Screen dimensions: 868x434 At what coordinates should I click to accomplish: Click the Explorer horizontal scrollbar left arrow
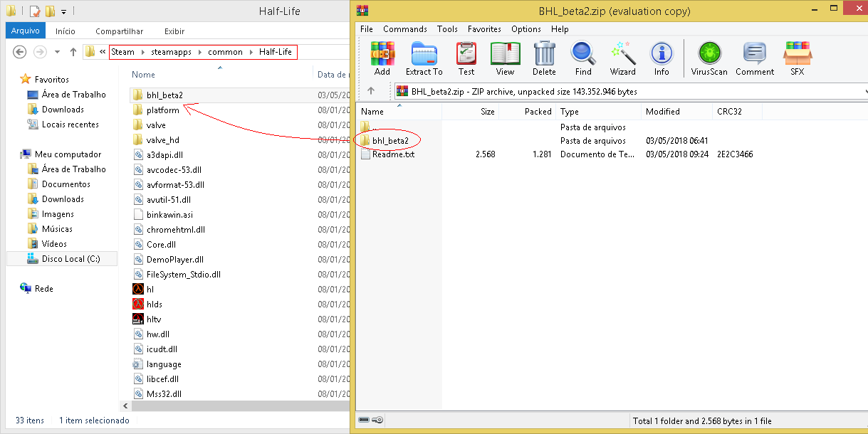126,406
